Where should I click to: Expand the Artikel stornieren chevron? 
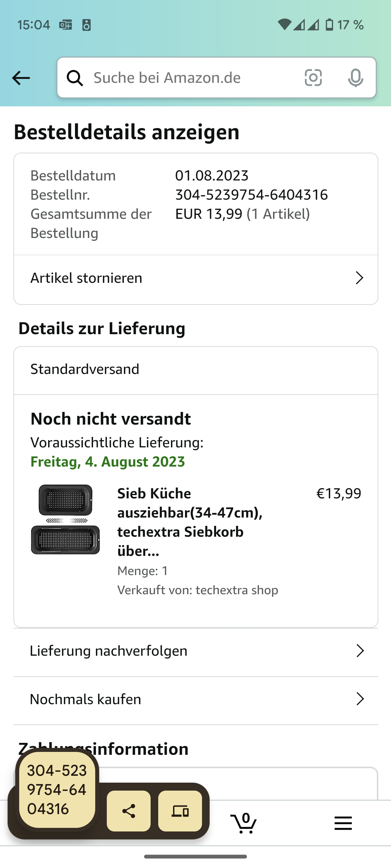(359, 278)
